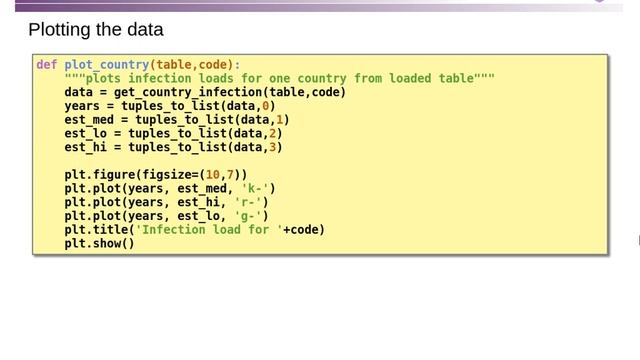Click the 'est_med = tuples_to_list(data,1)' line
Image resolution: width=640 pixels, height=360 pixels.
point(177,120)
